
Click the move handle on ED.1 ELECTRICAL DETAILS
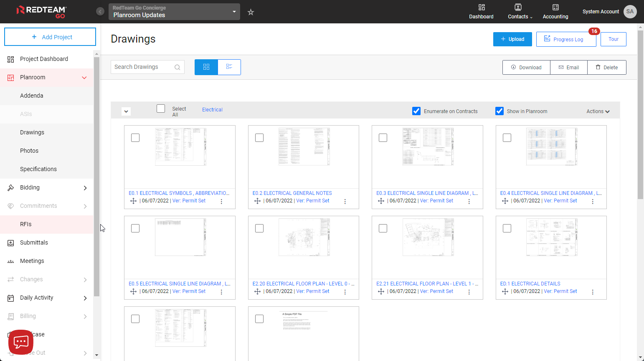pos(505,292)
